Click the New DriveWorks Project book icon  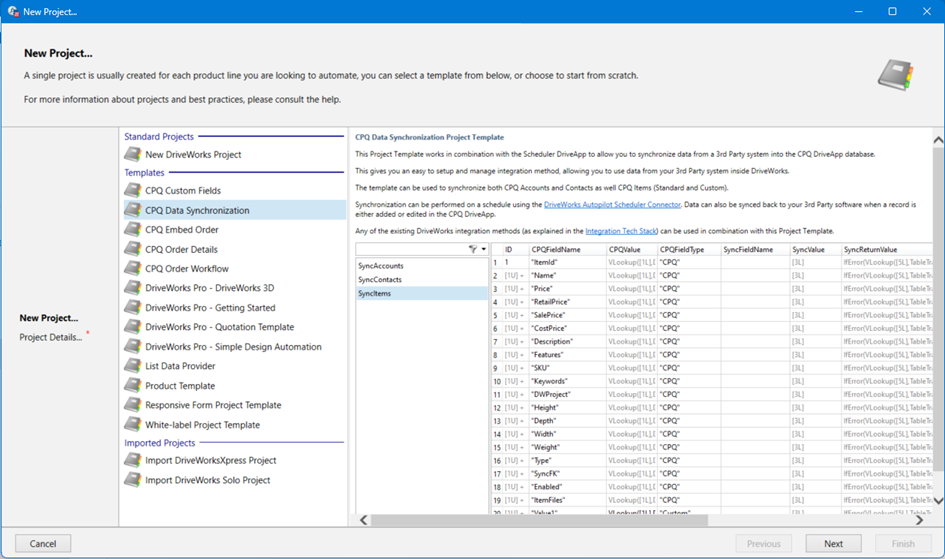click(133, 155)
